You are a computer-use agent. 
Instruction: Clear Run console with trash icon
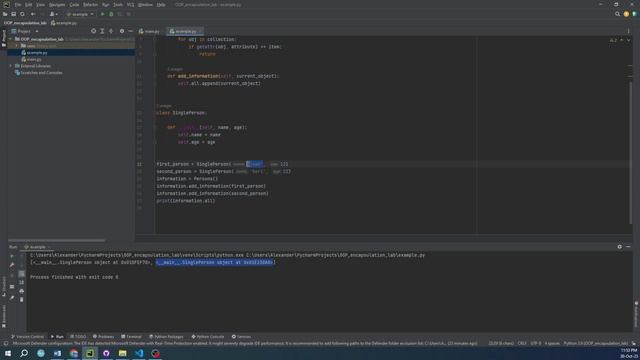tap(22, 300)
